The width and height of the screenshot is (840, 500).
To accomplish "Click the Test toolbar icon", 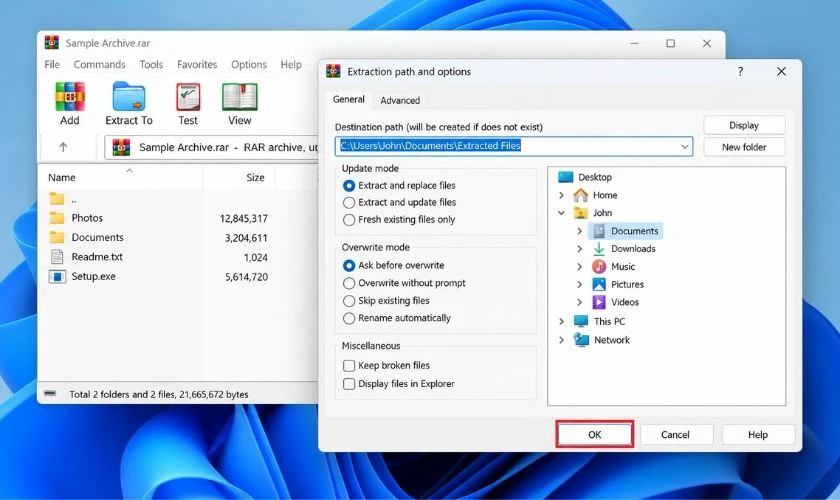I will 188,97.
